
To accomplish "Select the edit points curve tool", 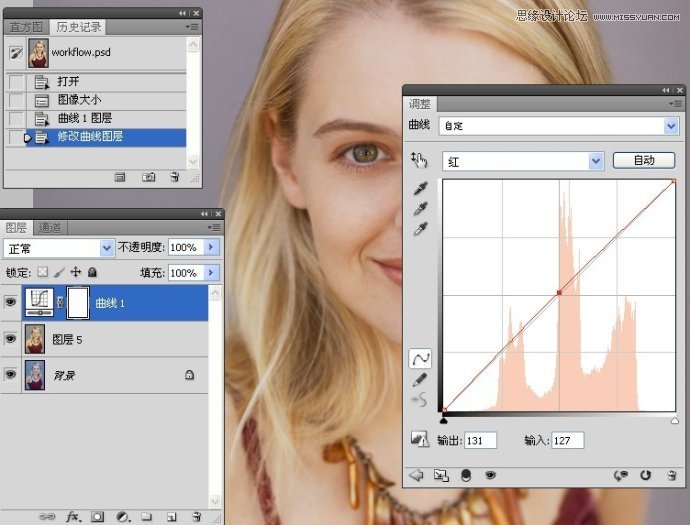I will click(x=420, y=358).
